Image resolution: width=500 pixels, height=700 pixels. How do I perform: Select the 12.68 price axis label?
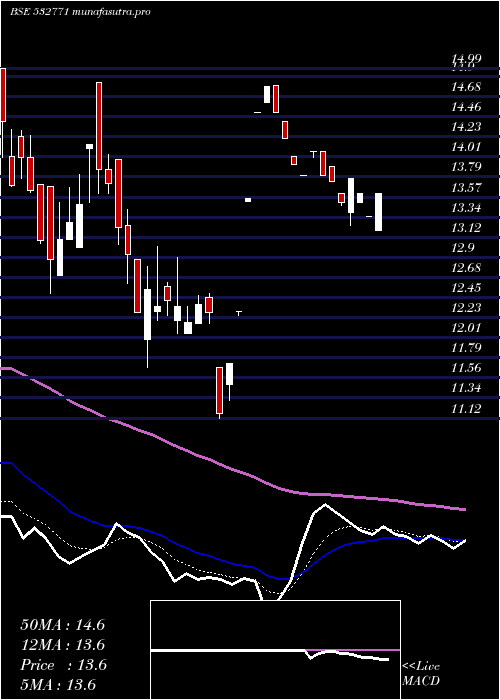(466, 268)
